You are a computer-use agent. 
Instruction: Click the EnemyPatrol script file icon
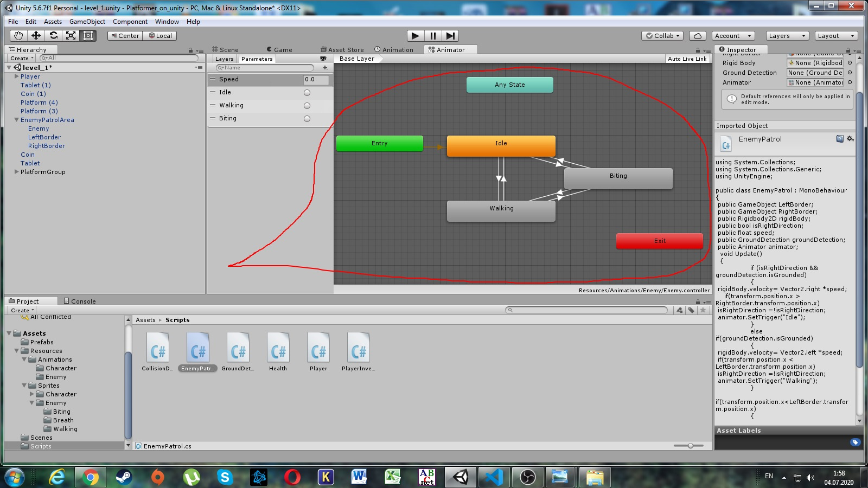pos(198,348)
